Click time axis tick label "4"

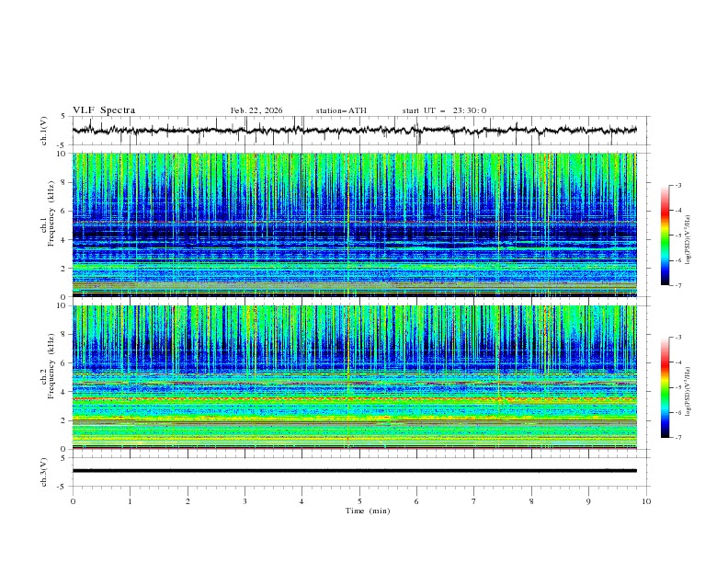point(301,501)
